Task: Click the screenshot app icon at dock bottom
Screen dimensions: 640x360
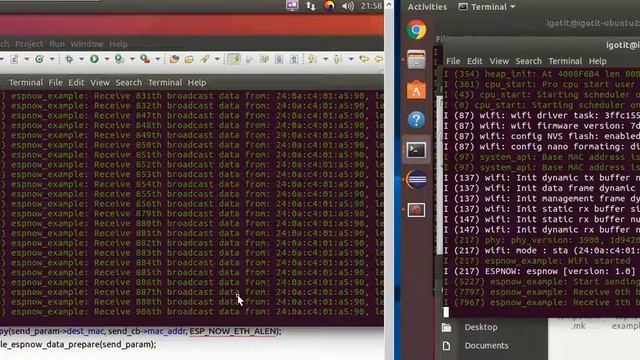Action: [x=416, y=210]
